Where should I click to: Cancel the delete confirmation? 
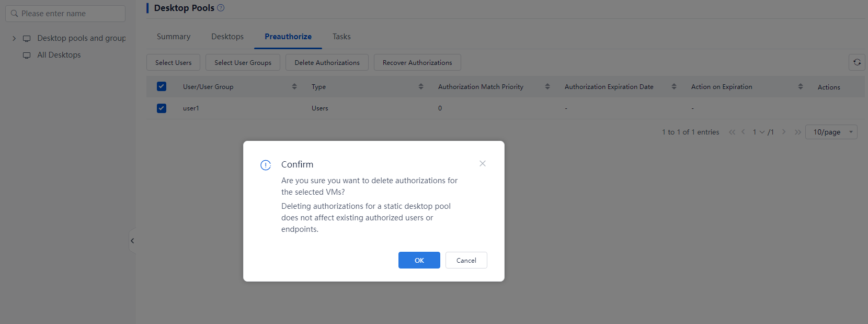(466, 260)
